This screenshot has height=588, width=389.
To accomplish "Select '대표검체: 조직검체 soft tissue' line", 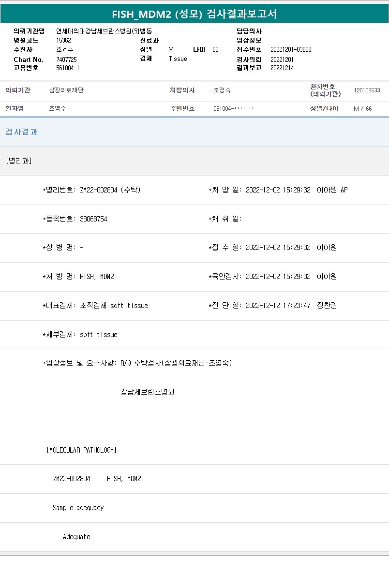I will point(95,306).
